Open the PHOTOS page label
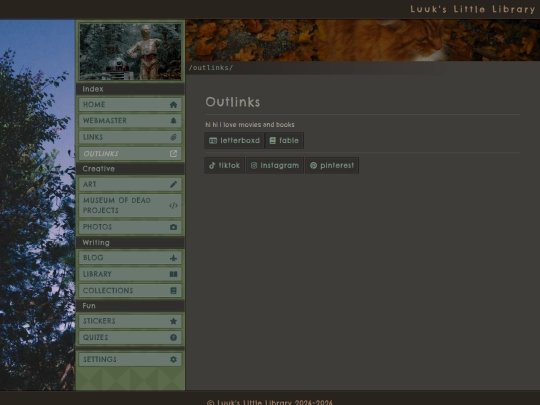The image size is (540, 405). [x=97, y=227]
